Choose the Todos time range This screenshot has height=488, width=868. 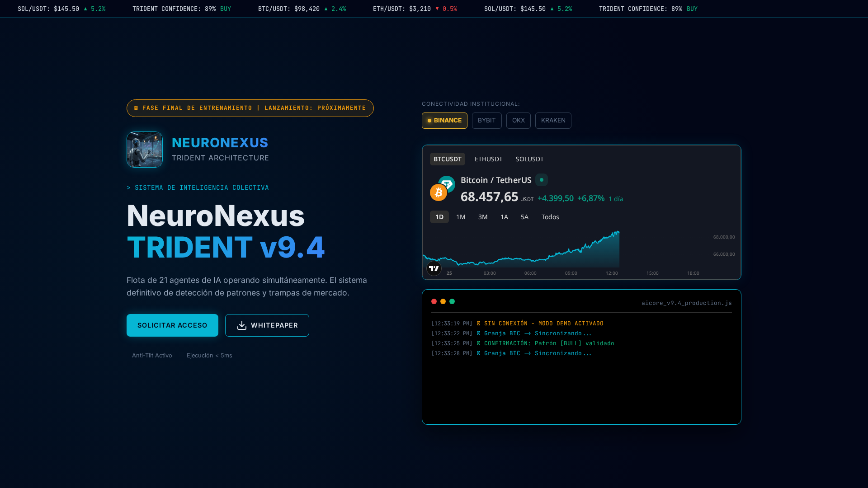point(550,217)
